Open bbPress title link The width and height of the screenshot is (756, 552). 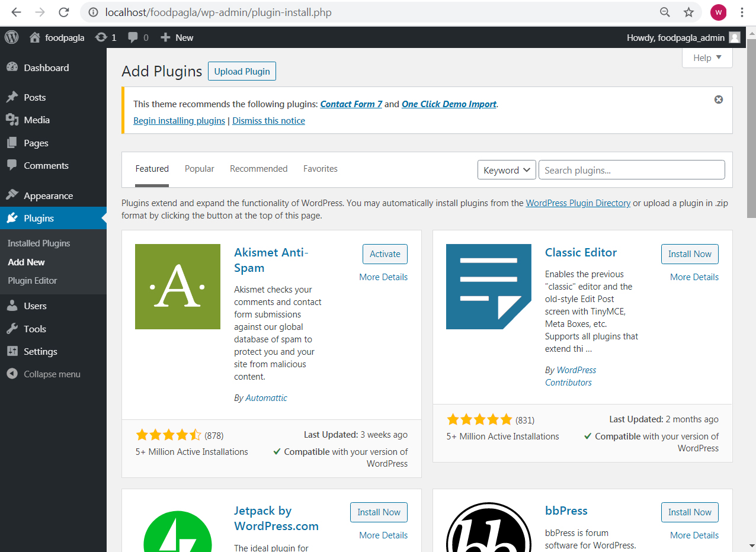566,511
